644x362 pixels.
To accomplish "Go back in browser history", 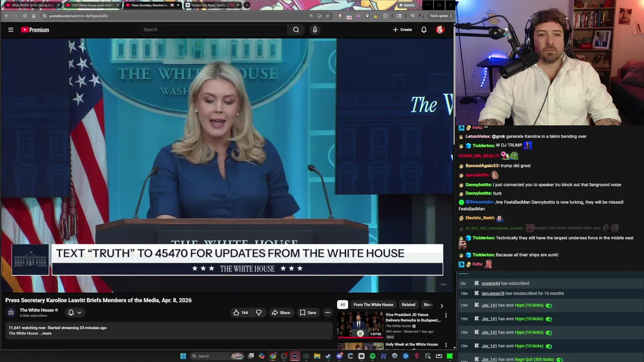I will pos(6,16).
